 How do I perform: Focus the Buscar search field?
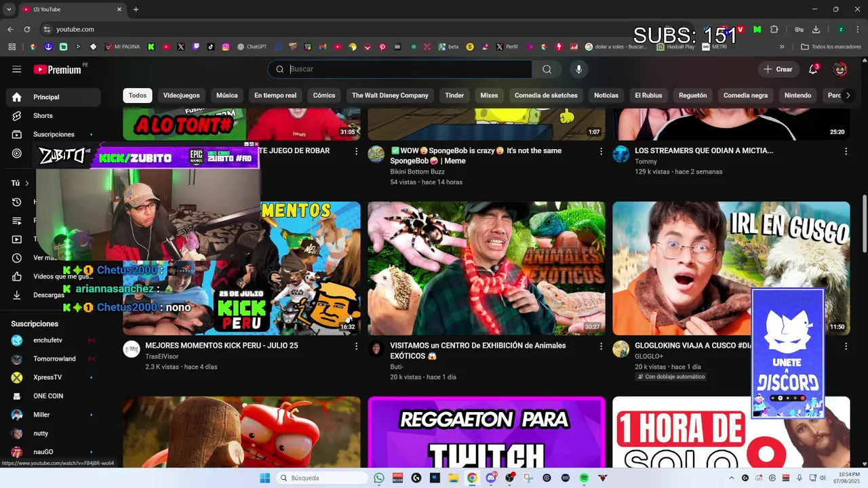400,69
